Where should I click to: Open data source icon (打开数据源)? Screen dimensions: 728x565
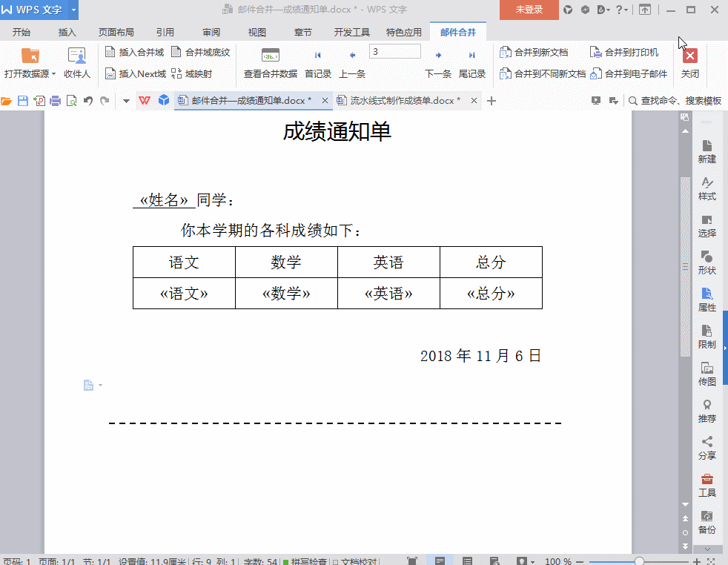[30, 56]
